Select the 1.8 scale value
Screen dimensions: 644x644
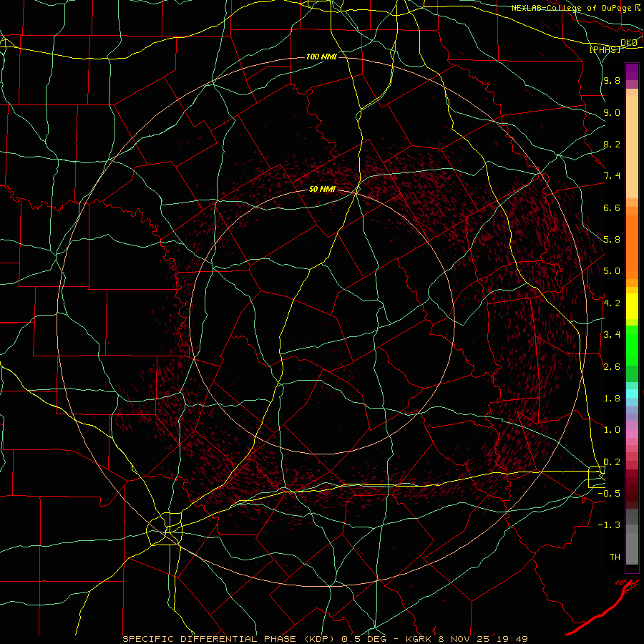pyautogui.click(x=612, y=399)
